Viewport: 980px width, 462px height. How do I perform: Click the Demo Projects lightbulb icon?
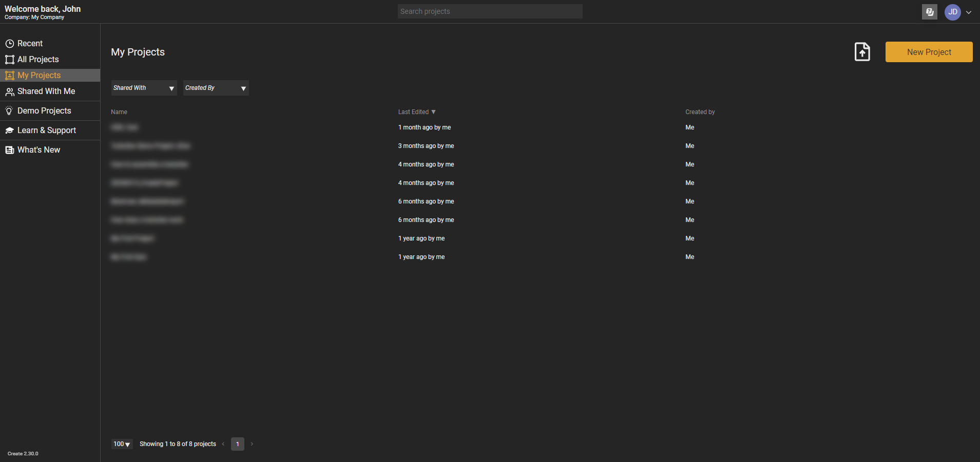pyautogui.click(x=9, y=111)
